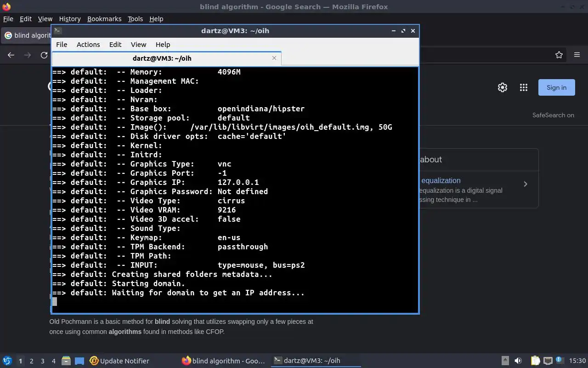Bookmark this page with the star icon

(559, 55)
